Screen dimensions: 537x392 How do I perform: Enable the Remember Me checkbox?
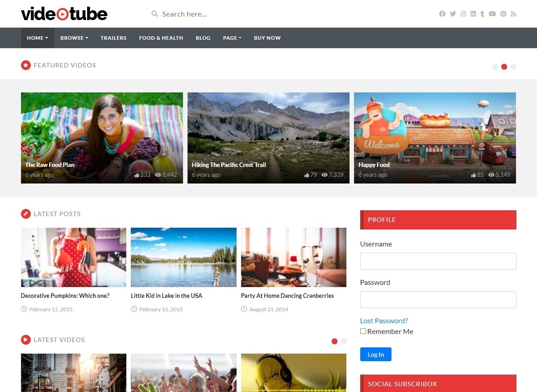click(363, 331)
